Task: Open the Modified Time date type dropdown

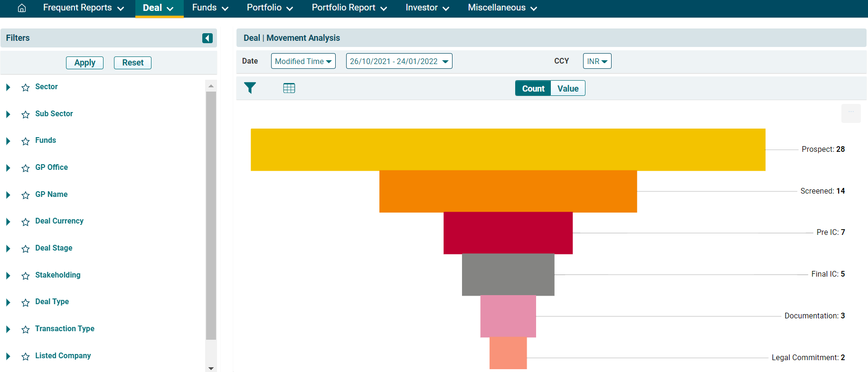Action: point(303,61)
